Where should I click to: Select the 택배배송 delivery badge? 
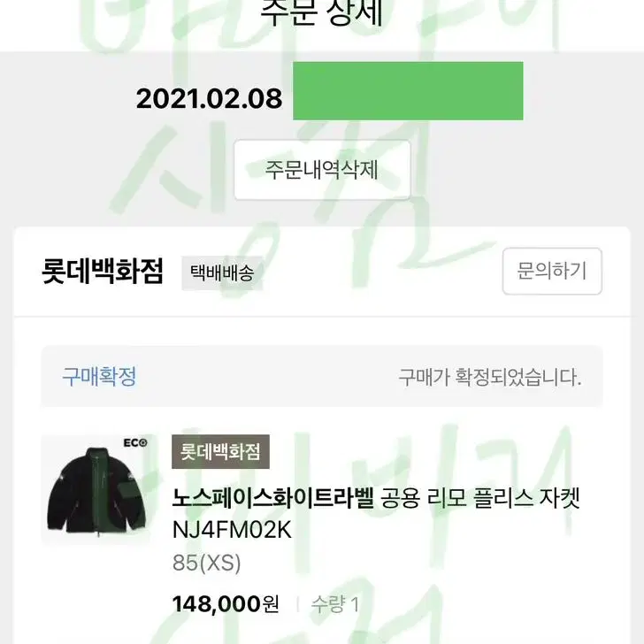coord(222,272)
